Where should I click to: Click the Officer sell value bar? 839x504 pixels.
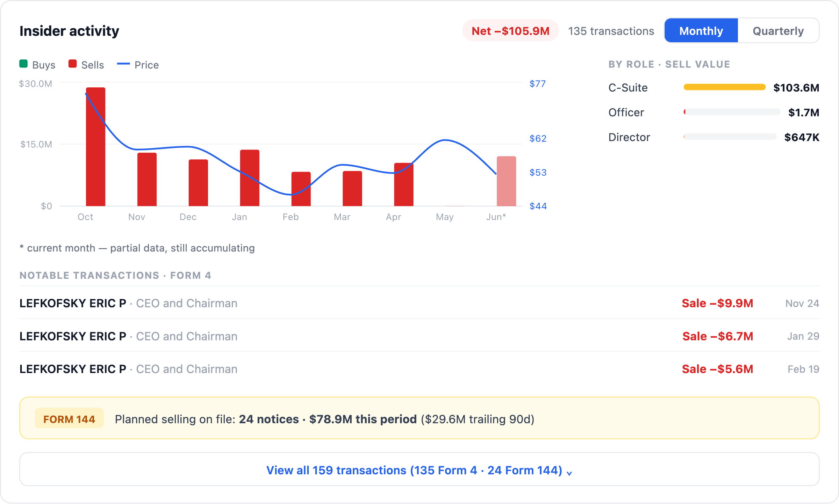(x=732, y=112)
